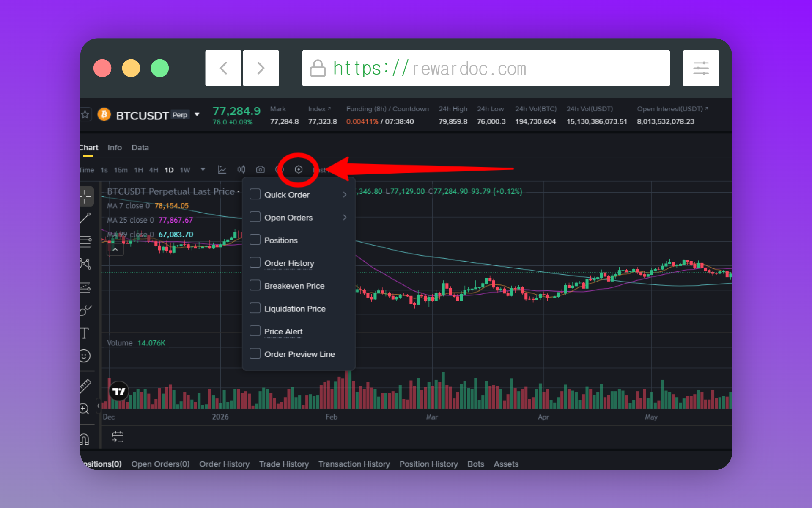Select the 1s time interval
Image resolution: width=812 pixels, height=508 pixels.
[104, 170]
